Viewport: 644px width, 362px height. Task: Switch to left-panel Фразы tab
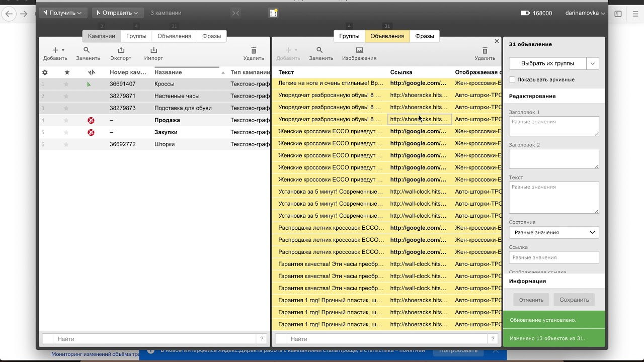tap(212, 36)
